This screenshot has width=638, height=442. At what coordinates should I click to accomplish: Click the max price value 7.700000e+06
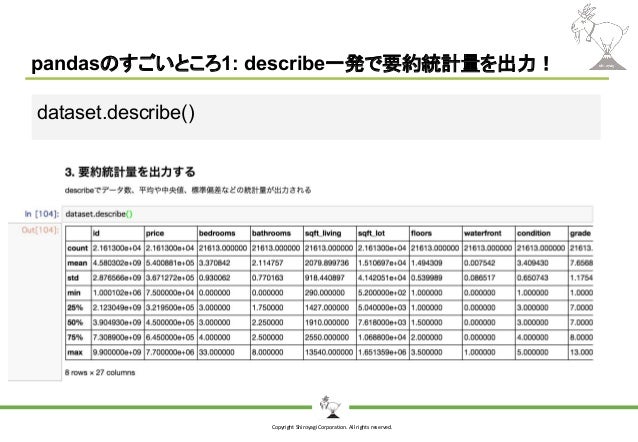point(170,352)
